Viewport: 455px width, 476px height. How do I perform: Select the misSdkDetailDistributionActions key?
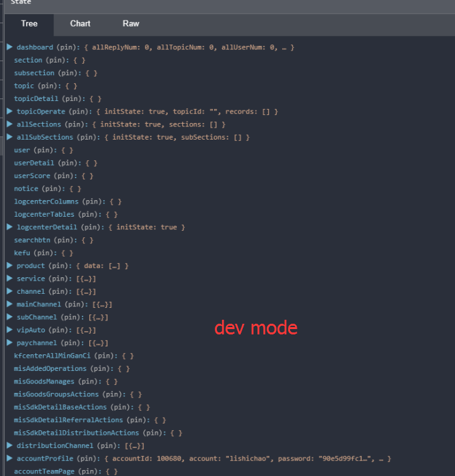(x=76, y=433)
